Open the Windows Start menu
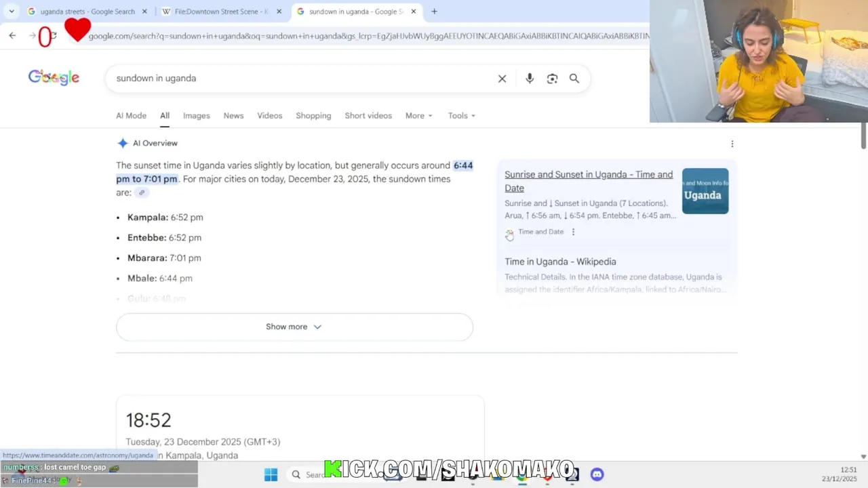868x488 pixels. [x=271, y=474]
